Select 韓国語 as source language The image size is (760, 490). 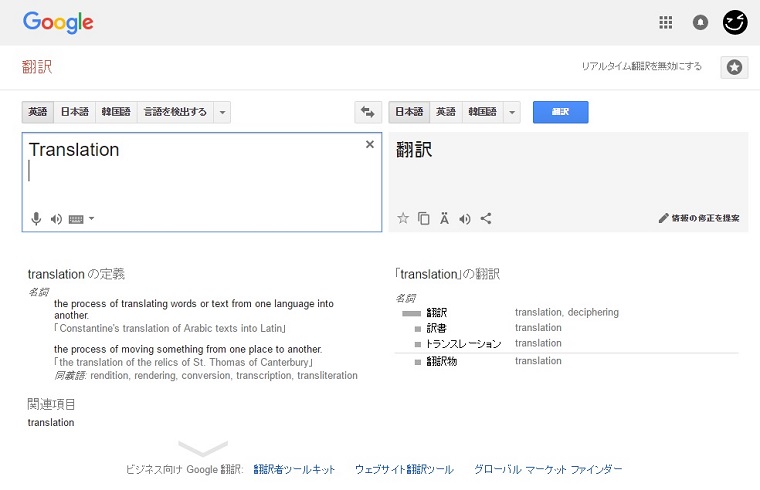pos(116,112)
